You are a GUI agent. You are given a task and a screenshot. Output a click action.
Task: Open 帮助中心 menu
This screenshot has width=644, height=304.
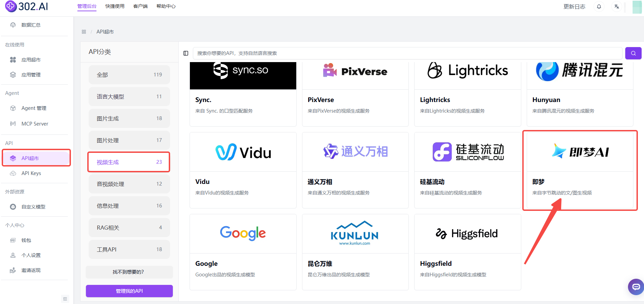[166, 6]
